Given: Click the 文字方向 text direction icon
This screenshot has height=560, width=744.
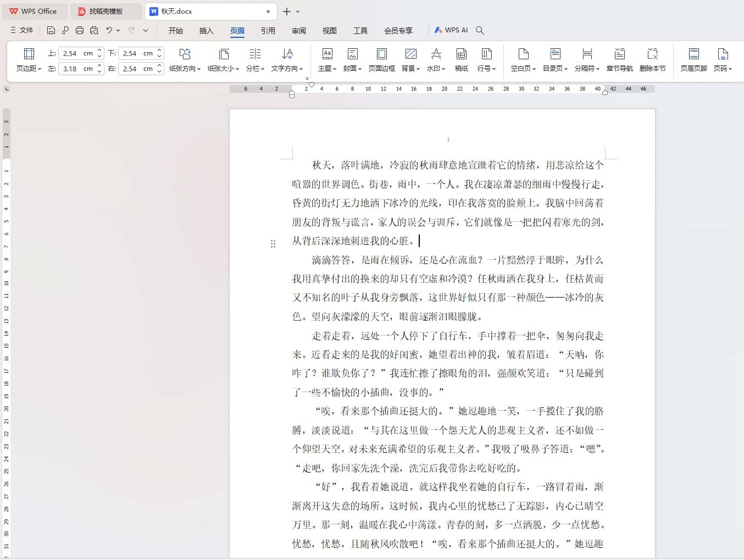Looking at the screenshot, I should pos(287,54).
